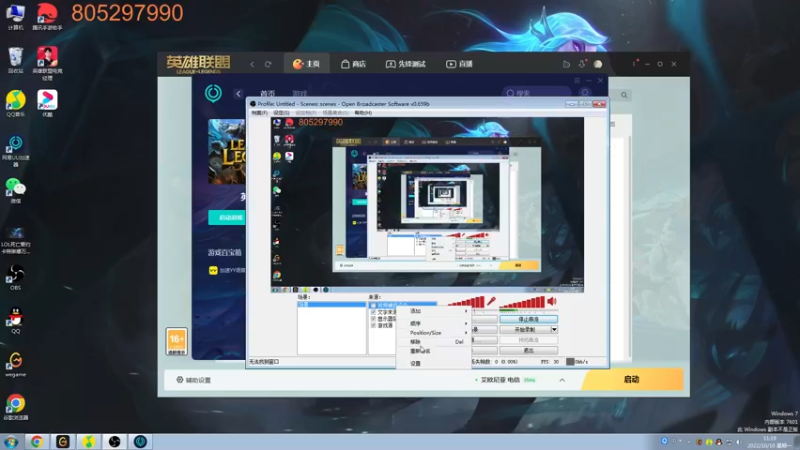The width and height of the screenshot is (800, 450).
Task: Click the download notification icon in League client
Action: click(x=582, y=64)
